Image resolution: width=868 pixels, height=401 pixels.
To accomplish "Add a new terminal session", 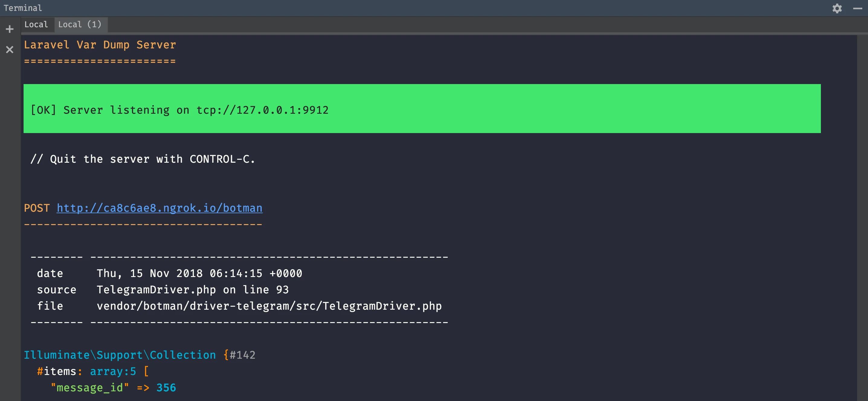I will [10, 29].
